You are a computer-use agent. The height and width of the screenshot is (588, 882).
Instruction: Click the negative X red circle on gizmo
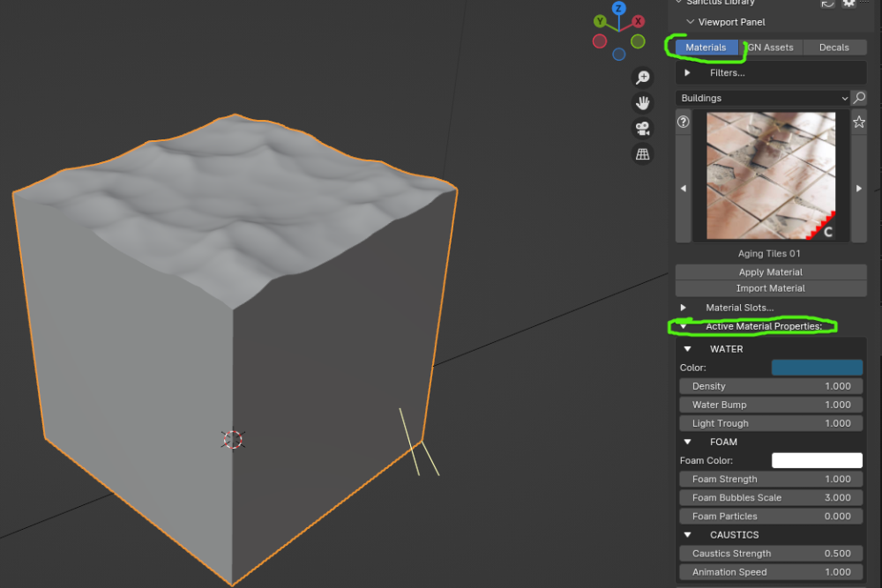click(x=600, y=41)
